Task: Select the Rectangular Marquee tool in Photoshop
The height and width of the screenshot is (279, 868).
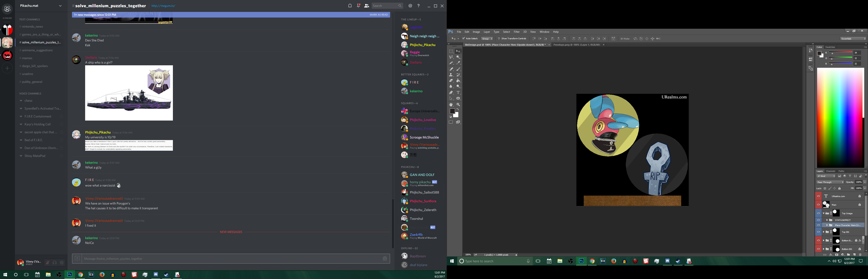Action: click(451, 51)
